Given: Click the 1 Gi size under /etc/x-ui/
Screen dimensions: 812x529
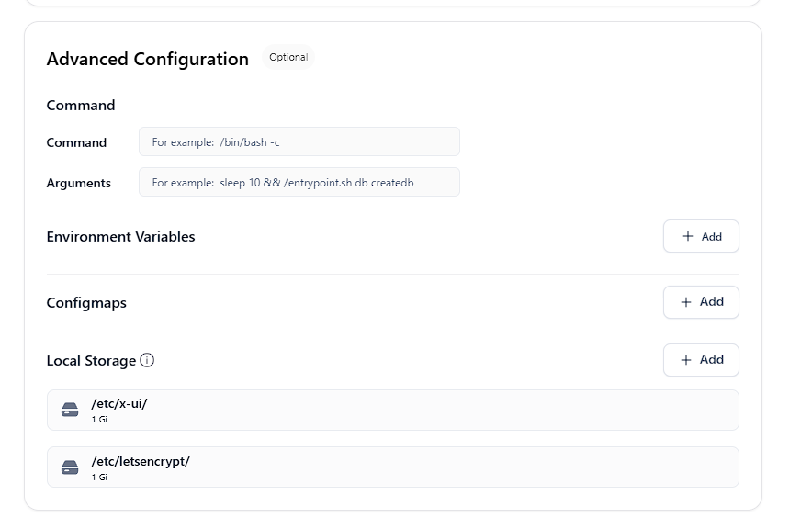Looking at the screenshot, I should [x=99, y=420].
